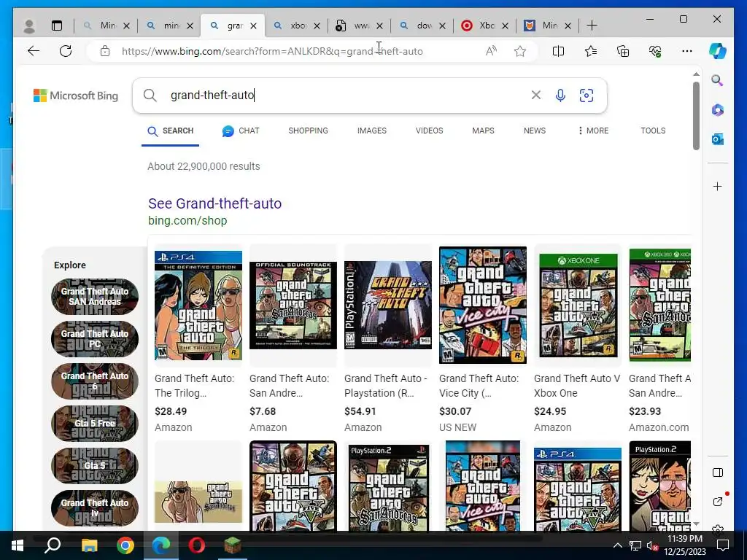The height and width of the screenshot is (560, 747).
Task: Explore Grand Theft Auto SAN Andreas
Action: (x=95, y=296)
